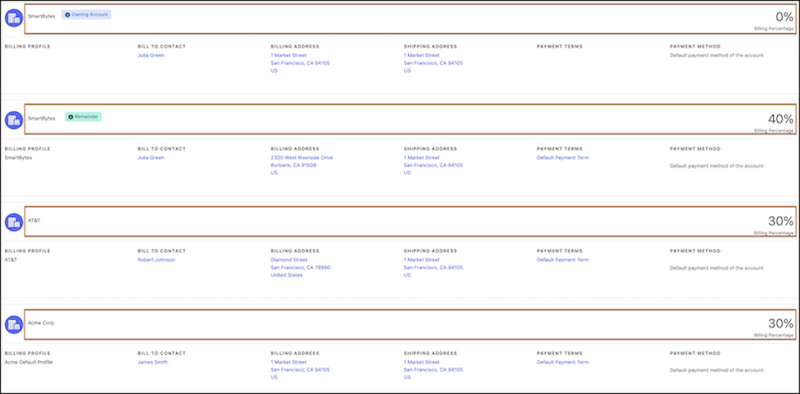This screenshot has height=394, width=800.
Task: Click San Francisco, CA 78990 address line
Action: (301, 267)
